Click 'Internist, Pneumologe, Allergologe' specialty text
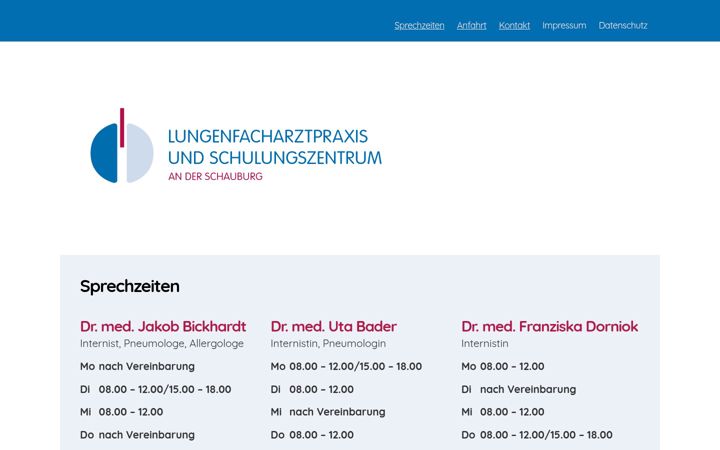720x450 pixels. (x=162, y=343)
